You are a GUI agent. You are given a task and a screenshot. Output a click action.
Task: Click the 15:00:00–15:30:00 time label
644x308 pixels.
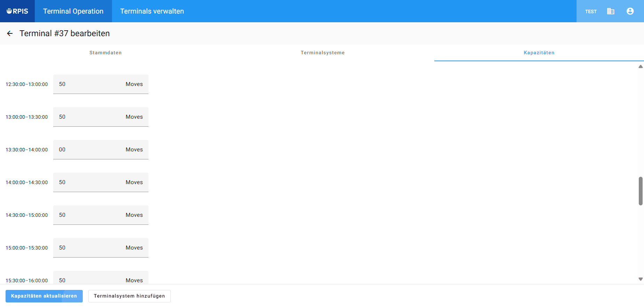point(27,248)
